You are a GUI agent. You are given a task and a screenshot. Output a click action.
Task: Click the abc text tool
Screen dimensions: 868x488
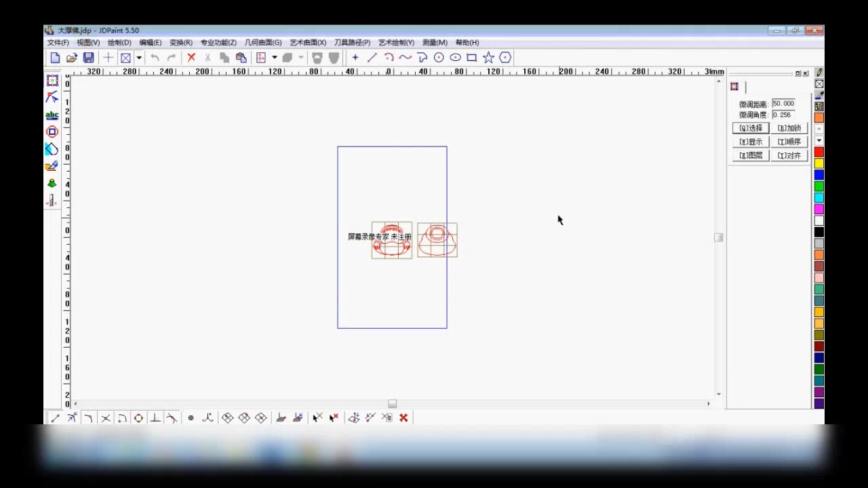point(52,115)
